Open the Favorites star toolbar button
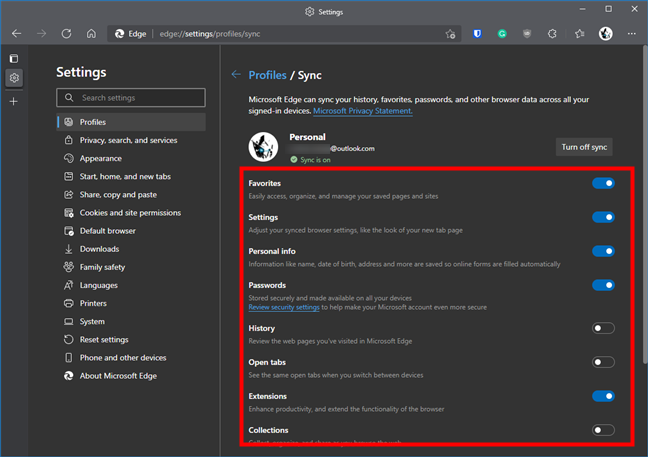 (580, 33)
